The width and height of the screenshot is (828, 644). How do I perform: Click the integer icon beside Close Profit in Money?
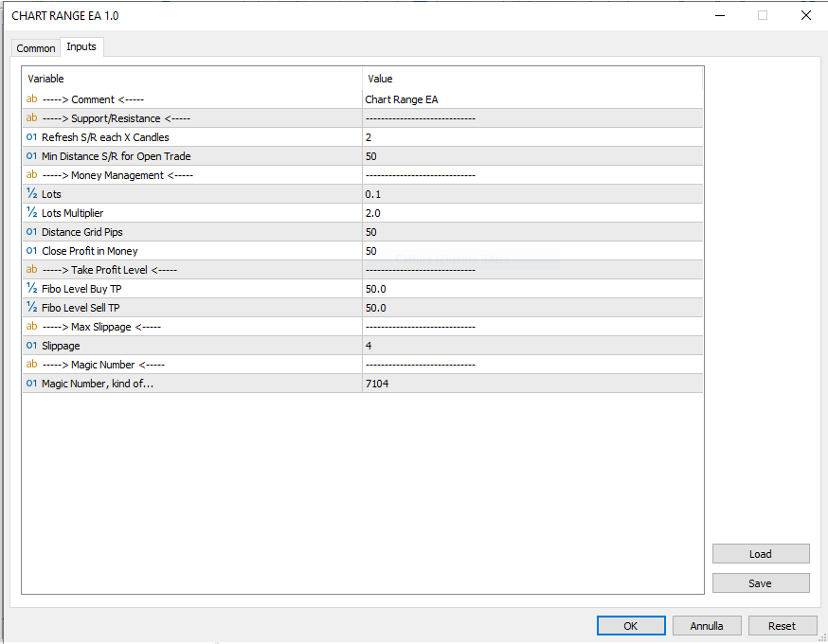31,251
